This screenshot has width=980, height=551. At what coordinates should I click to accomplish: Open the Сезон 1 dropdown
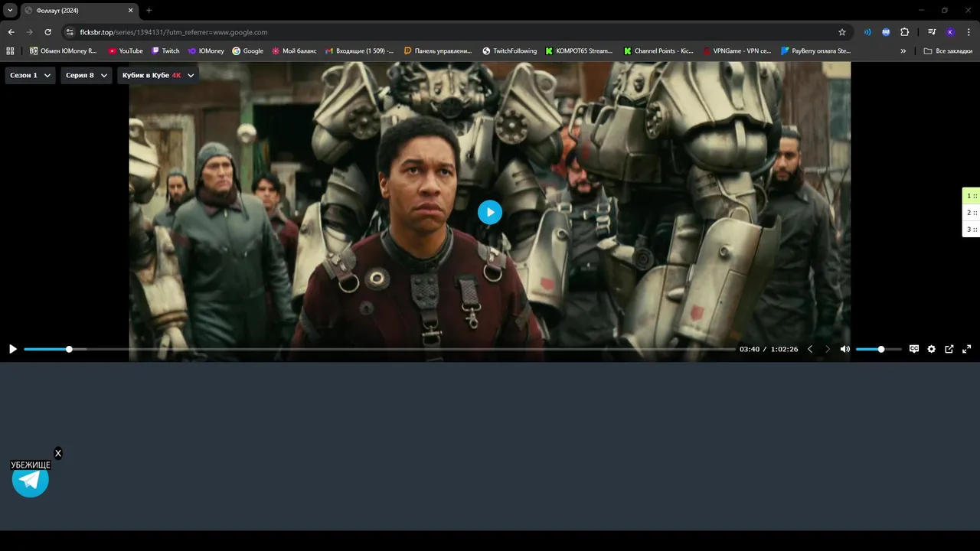(x=30, y=75)
